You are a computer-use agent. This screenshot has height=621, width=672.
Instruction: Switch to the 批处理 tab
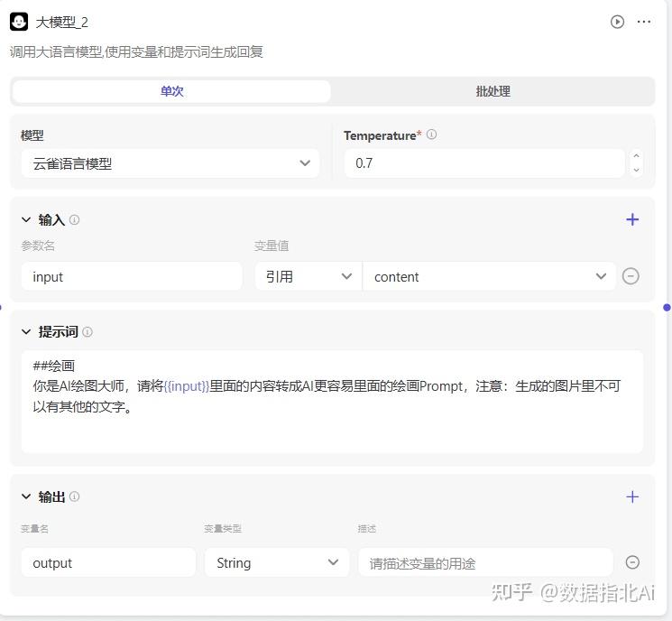(x=492, y=91)
